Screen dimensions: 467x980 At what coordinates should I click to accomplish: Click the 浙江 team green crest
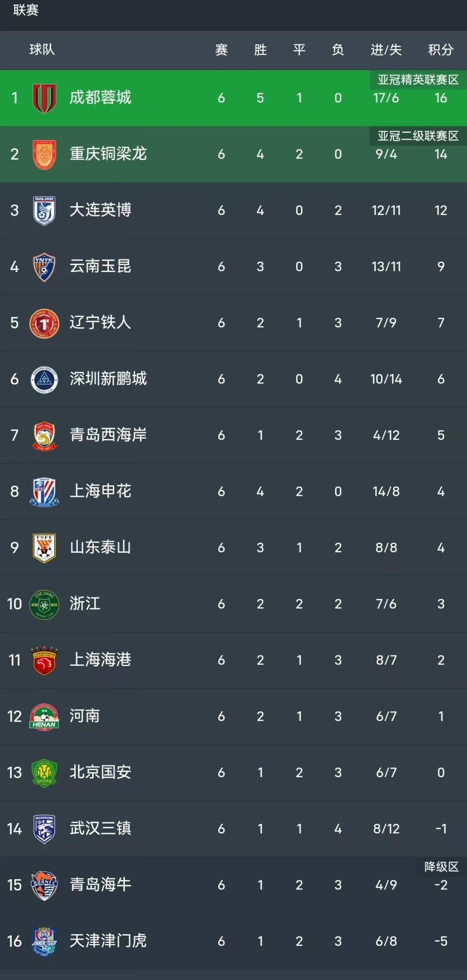coord(44,604)
